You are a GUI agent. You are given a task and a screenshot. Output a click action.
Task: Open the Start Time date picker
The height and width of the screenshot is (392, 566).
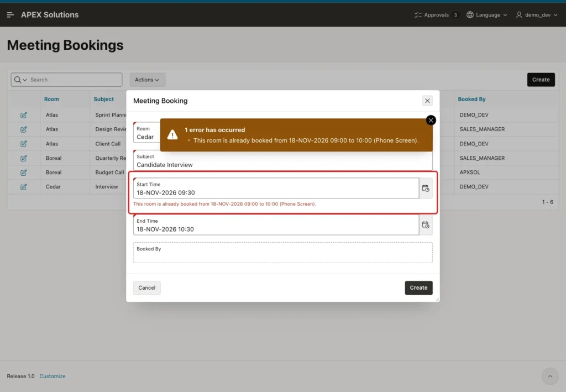426,189
